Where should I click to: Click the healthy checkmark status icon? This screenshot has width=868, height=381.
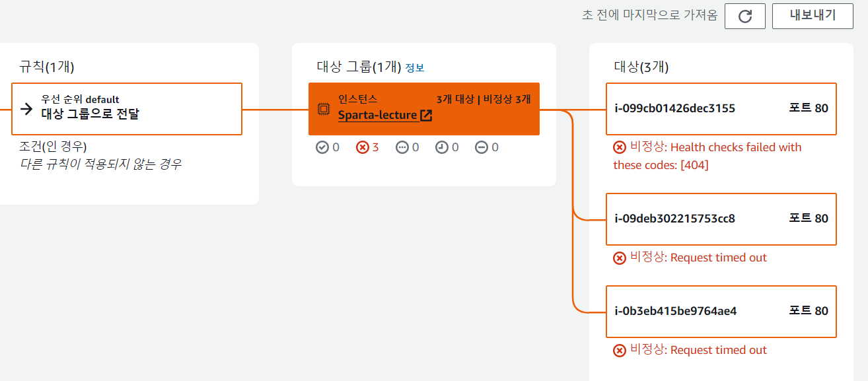[322, 147]
